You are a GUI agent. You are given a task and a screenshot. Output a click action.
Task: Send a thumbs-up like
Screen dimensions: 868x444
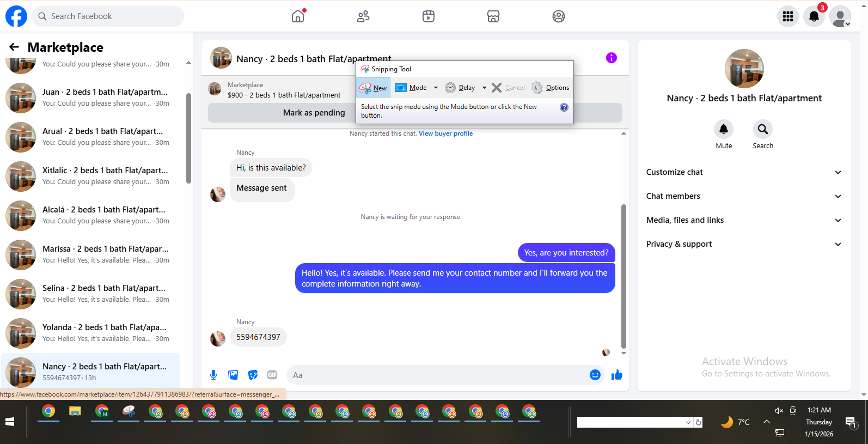[617, 375]
